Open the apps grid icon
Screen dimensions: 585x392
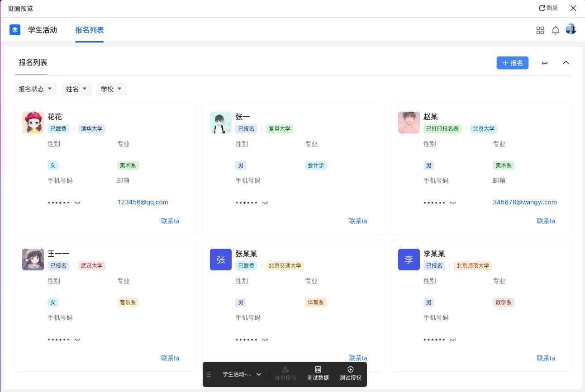[540, 30]
